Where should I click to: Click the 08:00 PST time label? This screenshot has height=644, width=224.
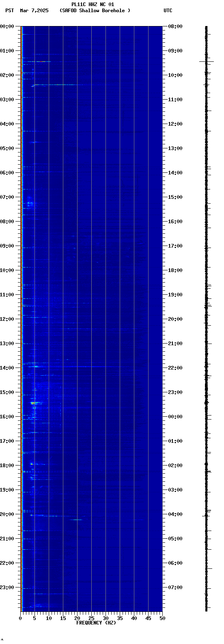(7, 222)
